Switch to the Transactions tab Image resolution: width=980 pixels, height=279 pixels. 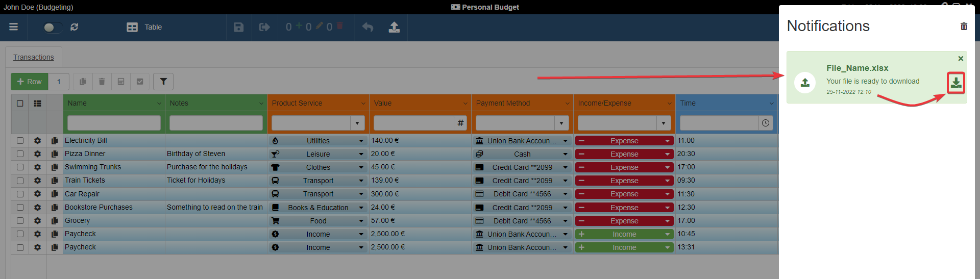click(34, 57)
